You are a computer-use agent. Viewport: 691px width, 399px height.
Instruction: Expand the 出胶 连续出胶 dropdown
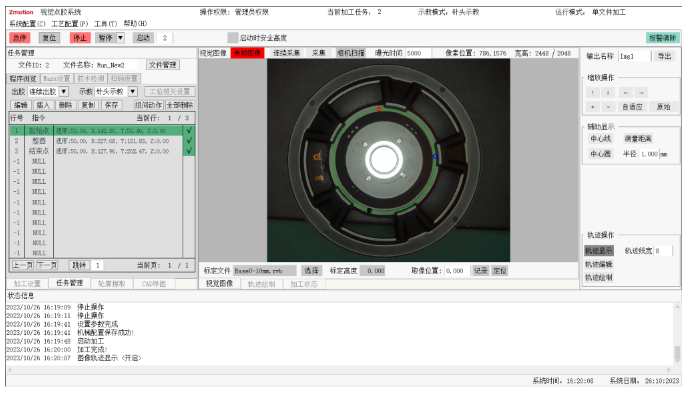tap(64, 92)
